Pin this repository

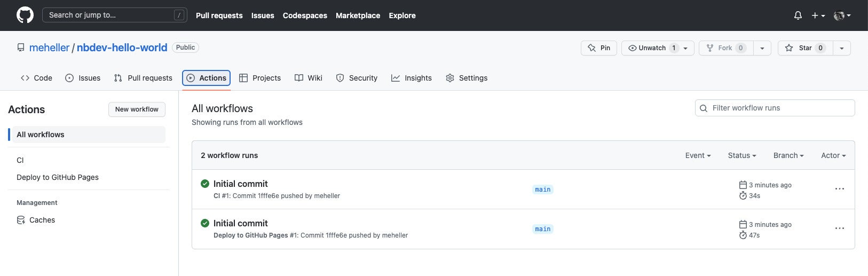599,48
